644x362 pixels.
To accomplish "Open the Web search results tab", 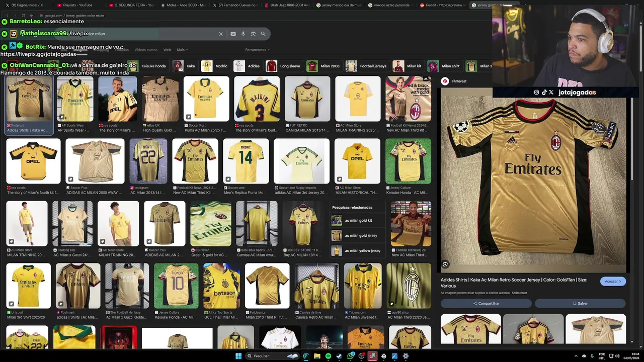I will (x=167, y=50).
